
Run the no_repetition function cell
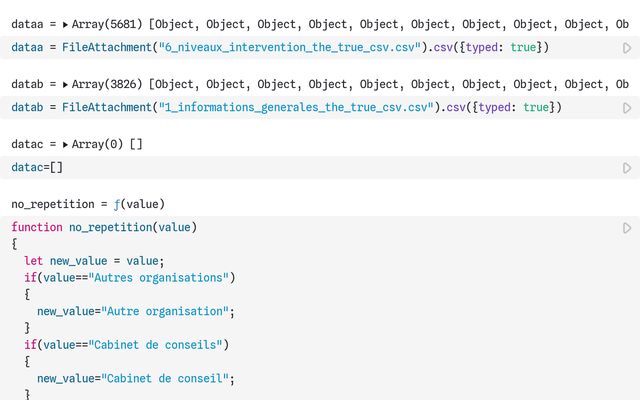[x=626, y=228]
